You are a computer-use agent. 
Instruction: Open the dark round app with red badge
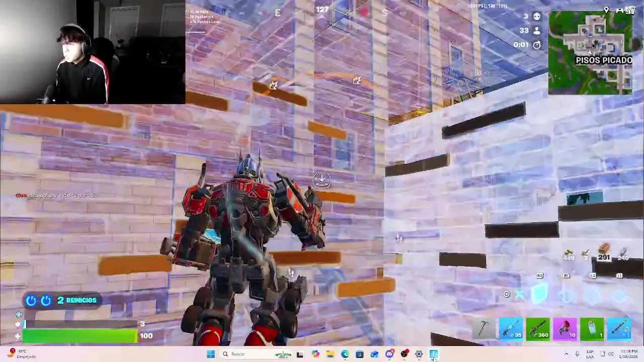point(404,354)
